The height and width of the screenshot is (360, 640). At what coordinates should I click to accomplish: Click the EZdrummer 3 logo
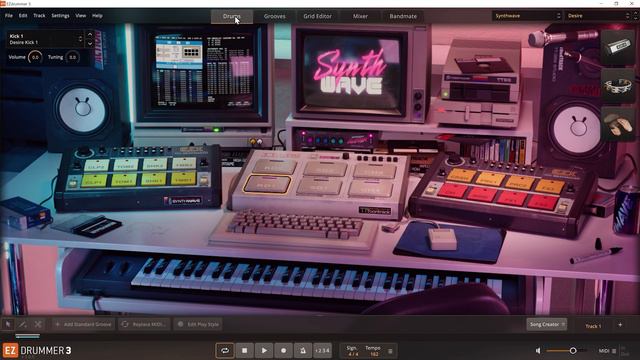(x=37, y=351)
